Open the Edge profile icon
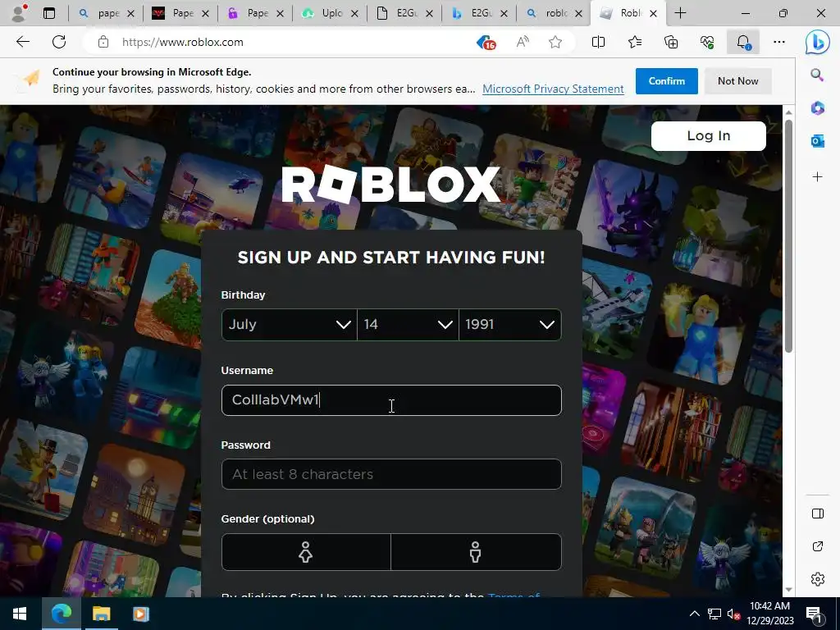 20,13
